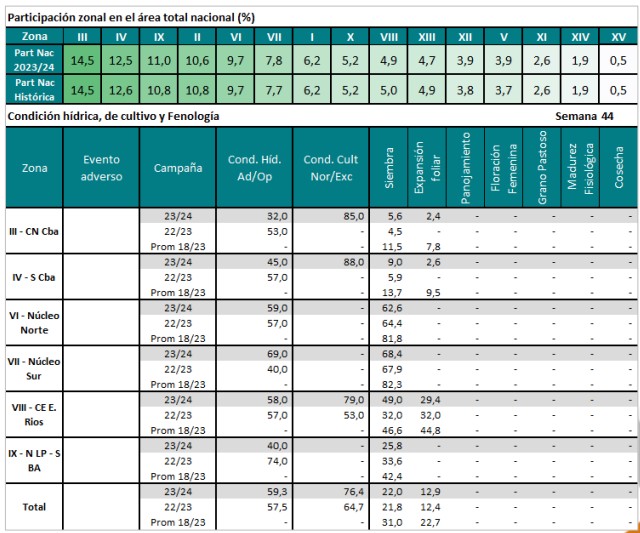Click the "Cond. Híd. Ad/Op" column header
This screenshot has height=533, width=640.
tap(254, 167)
